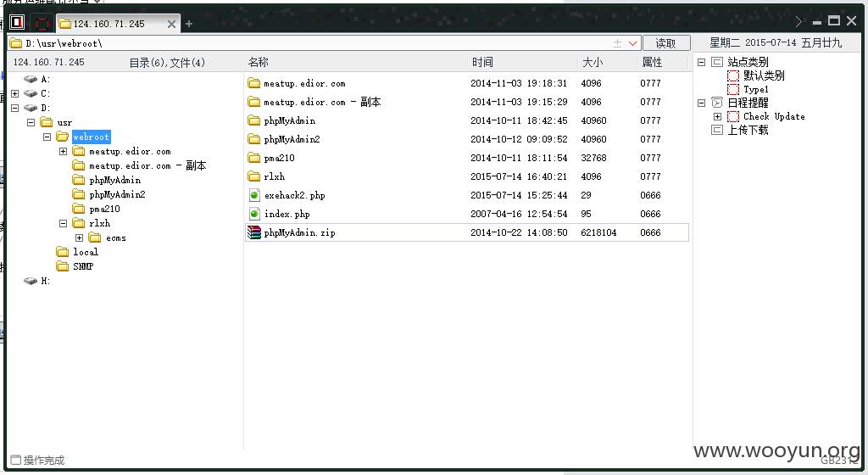868x475 pixels.
Task: Click size value 6218104 of phpMyAdmin.zip
Action: pyautogui.click(x=598, y=232)
